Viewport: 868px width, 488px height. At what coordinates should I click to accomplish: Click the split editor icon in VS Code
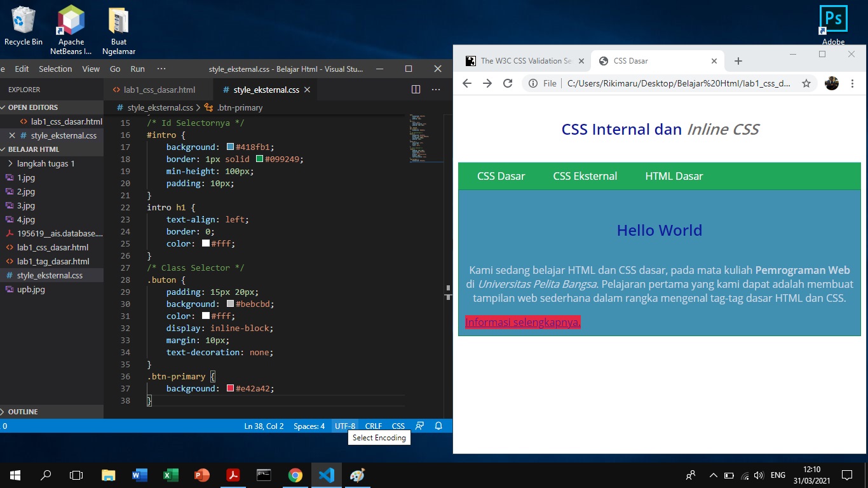coord(415,90)
